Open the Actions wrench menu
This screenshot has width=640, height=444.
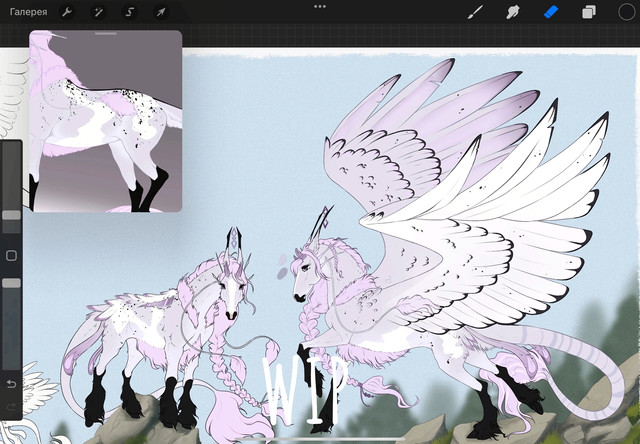[67, 12]
